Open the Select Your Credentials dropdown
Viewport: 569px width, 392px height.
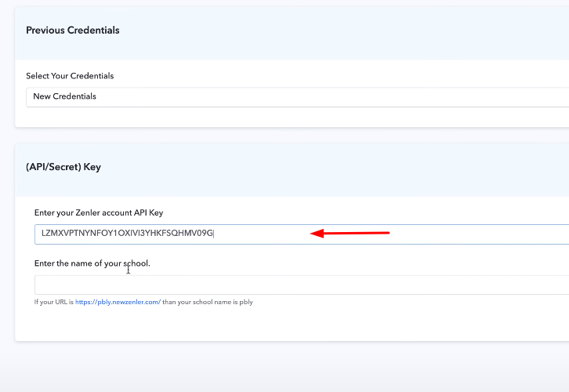298,97
